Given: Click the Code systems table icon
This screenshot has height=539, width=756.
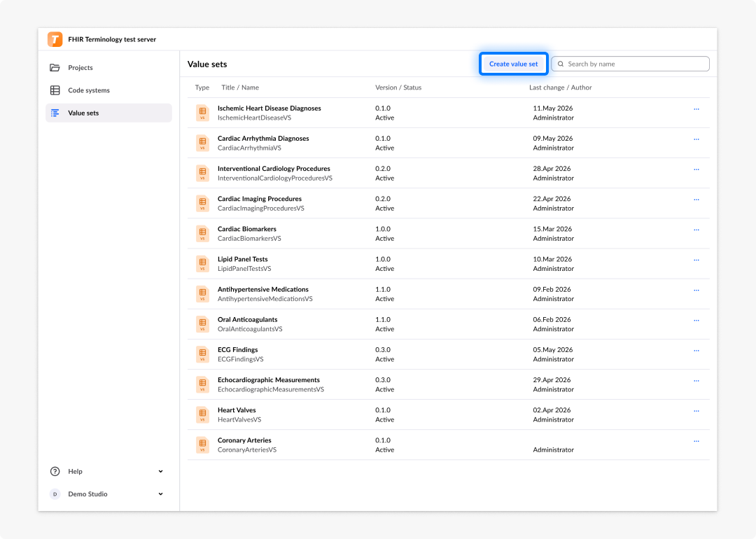Looking at the screenshot, I should tap(55, 90).
